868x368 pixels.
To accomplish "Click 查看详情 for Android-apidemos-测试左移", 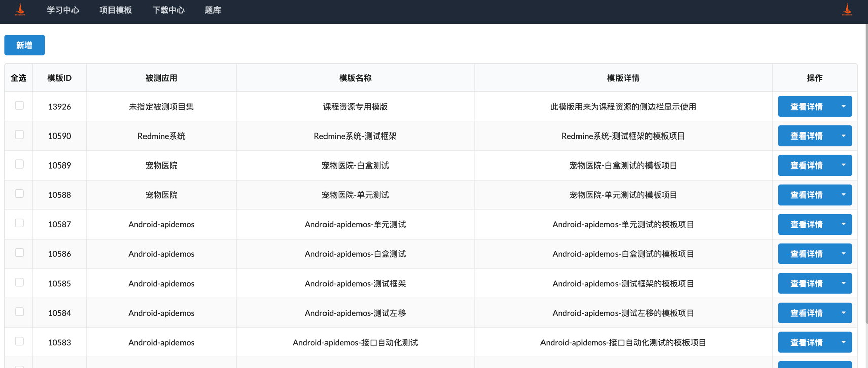I will pyautogui.click(x=806, y=313).
